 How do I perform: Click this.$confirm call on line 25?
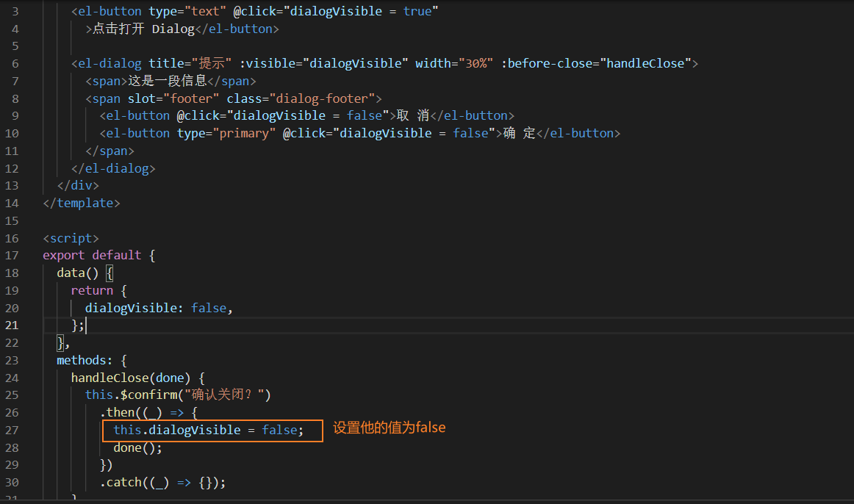click(132, 395)
